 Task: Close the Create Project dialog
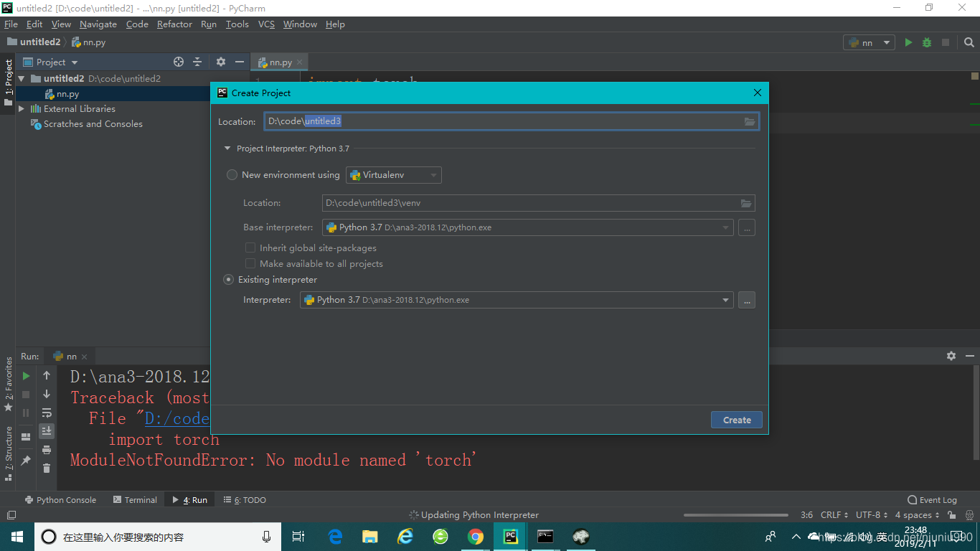point(758,93)
